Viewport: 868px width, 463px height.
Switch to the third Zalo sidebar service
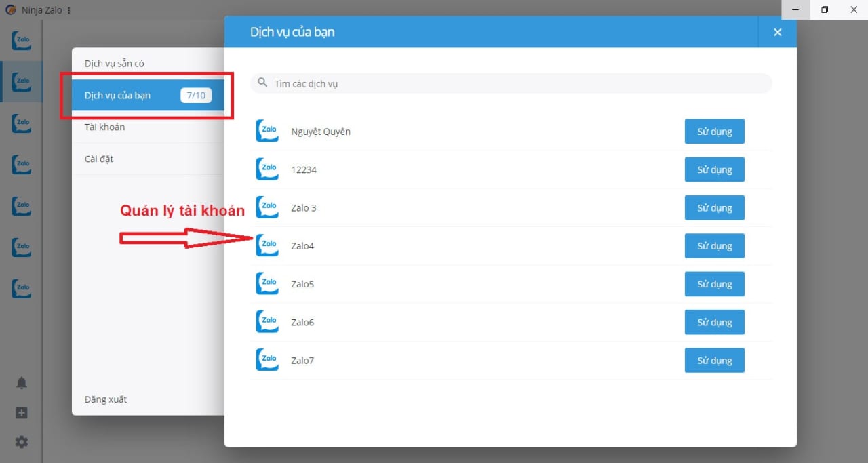click(22, 123)
